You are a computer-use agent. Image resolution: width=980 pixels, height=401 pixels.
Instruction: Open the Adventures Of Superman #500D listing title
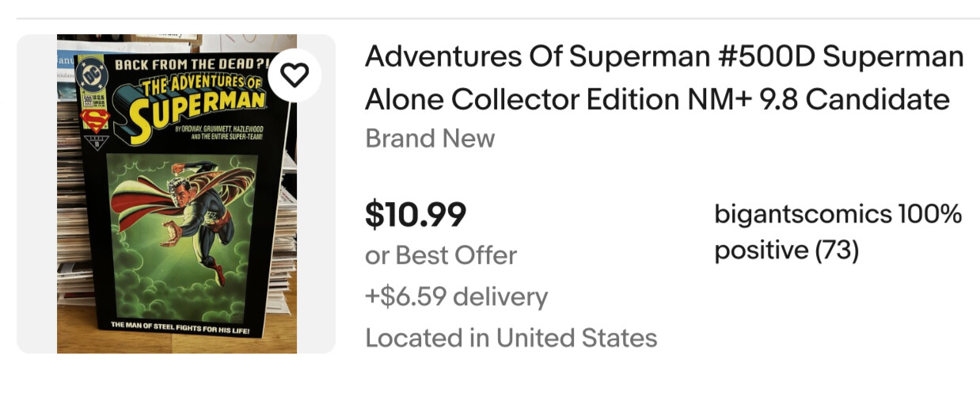pyautogui.click(x=664, y=57)
